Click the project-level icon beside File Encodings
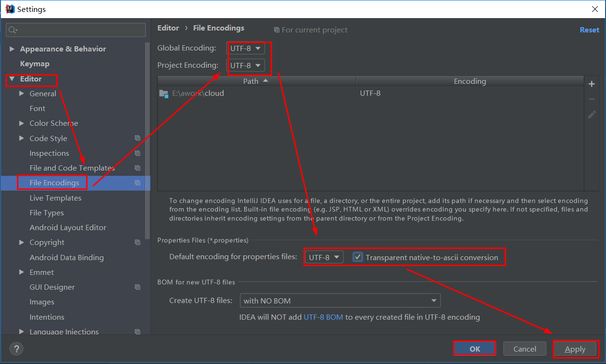 click(x=137, y=183)
